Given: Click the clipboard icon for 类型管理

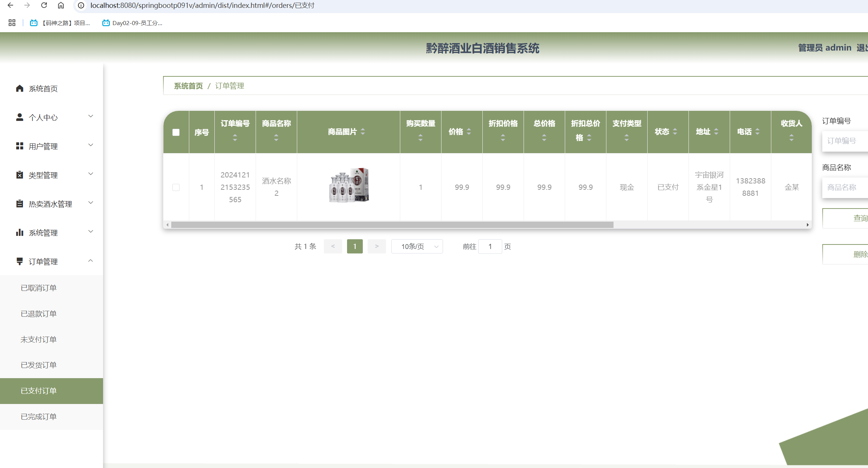Looking at the screenshot, I should pos(20,175).
